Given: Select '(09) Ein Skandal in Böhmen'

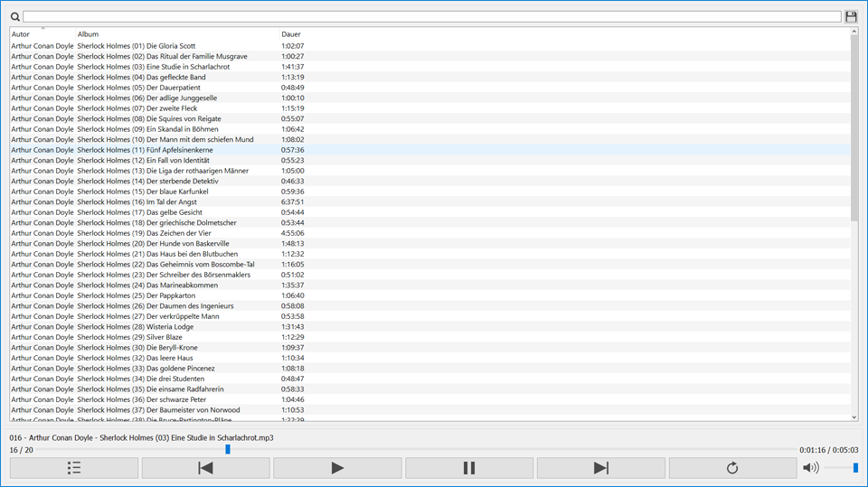Looking at the screenshot, I should [x=430, y=129].
